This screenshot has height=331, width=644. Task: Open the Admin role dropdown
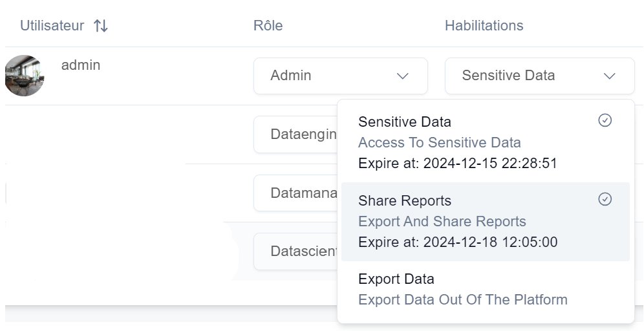[340, 76]
